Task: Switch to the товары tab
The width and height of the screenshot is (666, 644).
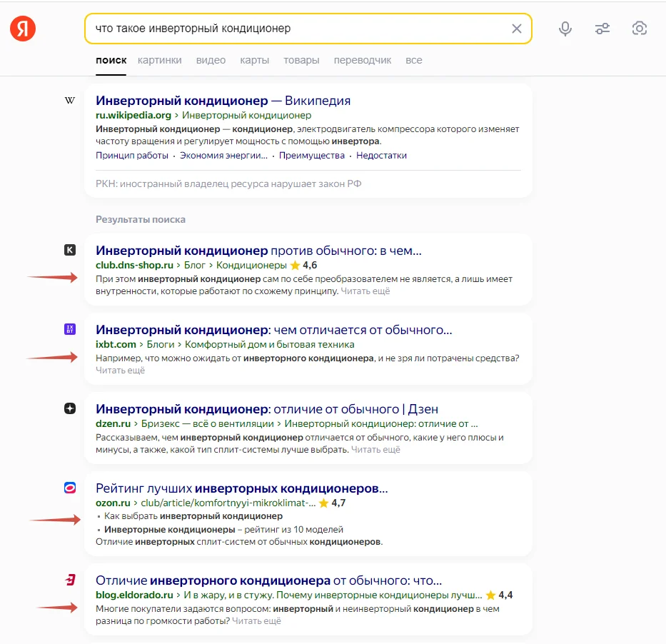Action: coord(301,60)
